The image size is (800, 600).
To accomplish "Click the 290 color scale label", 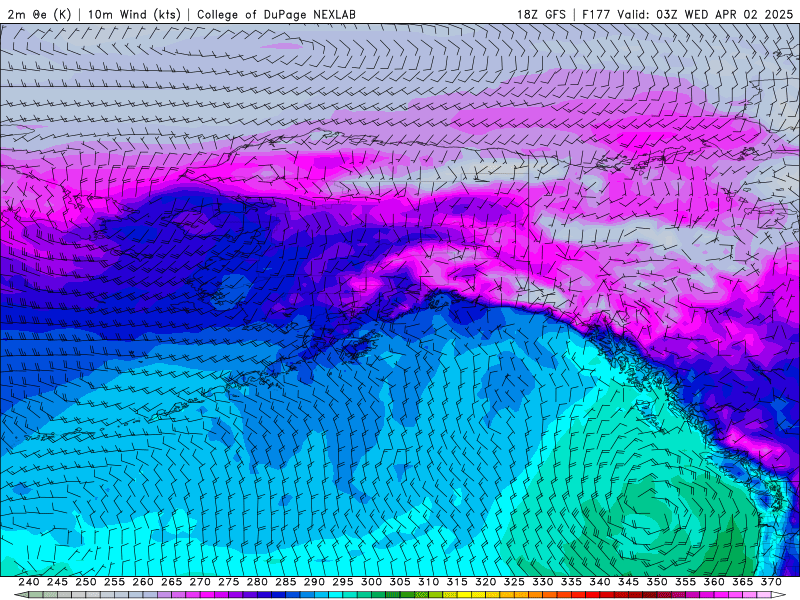I will point(314,582).
